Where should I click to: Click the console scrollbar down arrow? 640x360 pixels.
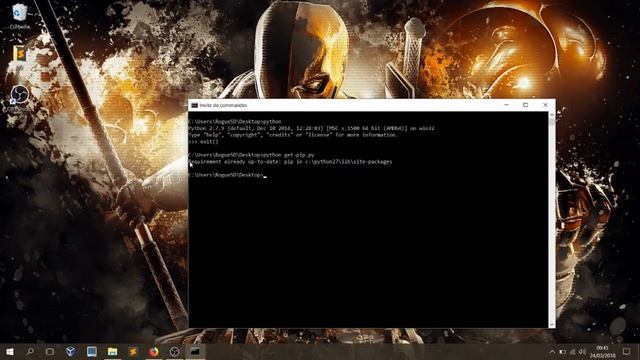(x=552, y=324)
